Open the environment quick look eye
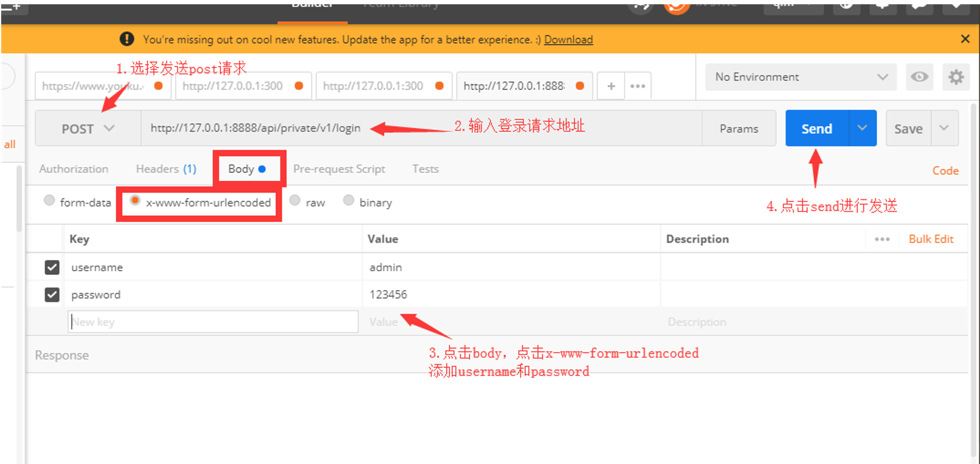 pyautogui.click(x=919, y=77)
